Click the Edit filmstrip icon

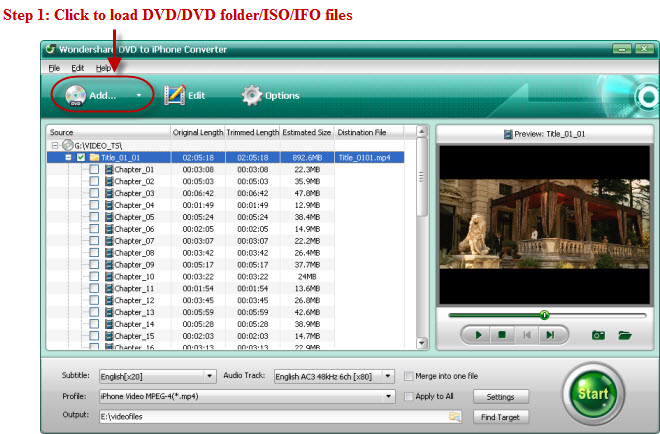pos(174,96)
